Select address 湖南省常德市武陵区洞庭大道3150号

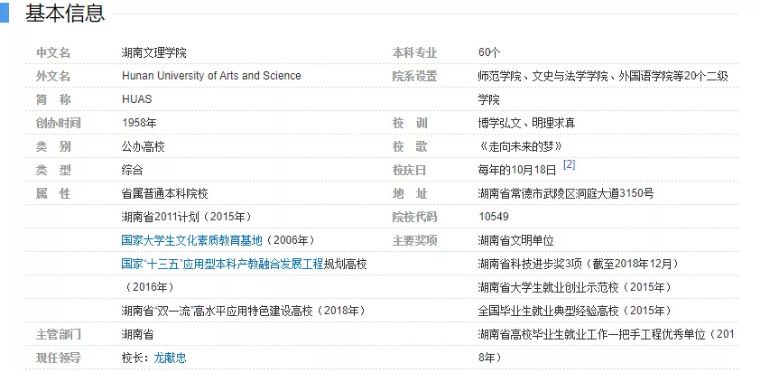[566, 194]
